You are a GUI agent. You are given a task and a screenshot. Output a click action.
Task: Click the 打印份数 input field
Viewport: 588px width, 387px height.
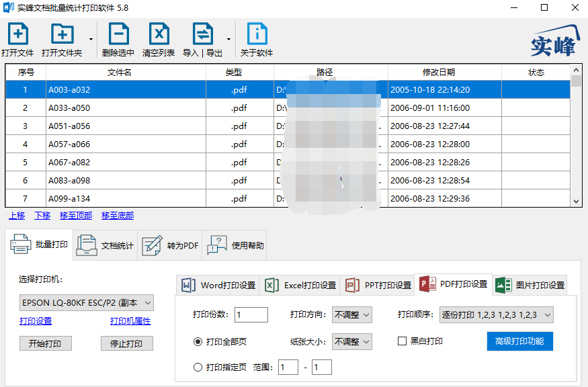[251, 314]
